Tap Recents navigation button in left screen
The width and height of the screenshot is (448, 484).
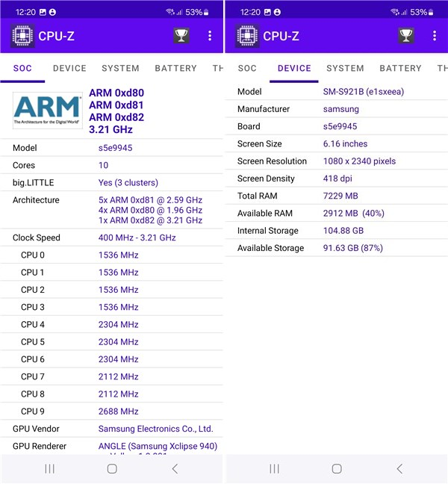coord(50,468)
